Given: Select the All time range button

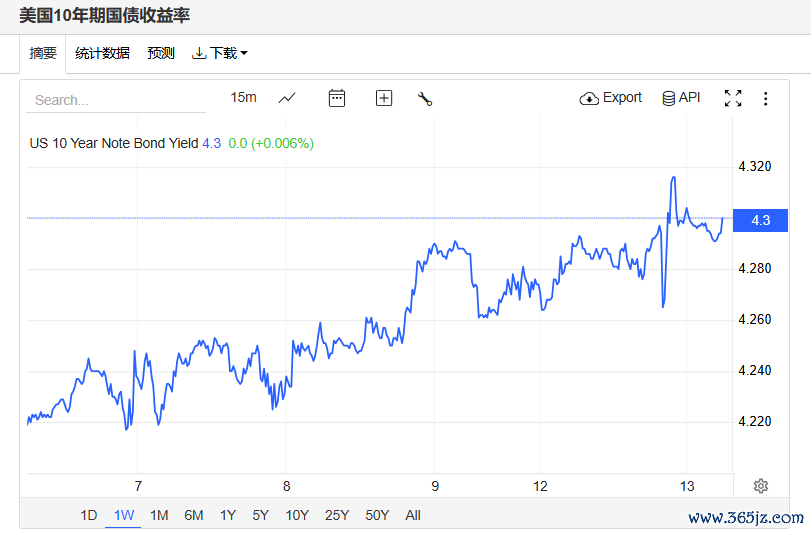Looking at the screenshot, I should coord(413,515).
